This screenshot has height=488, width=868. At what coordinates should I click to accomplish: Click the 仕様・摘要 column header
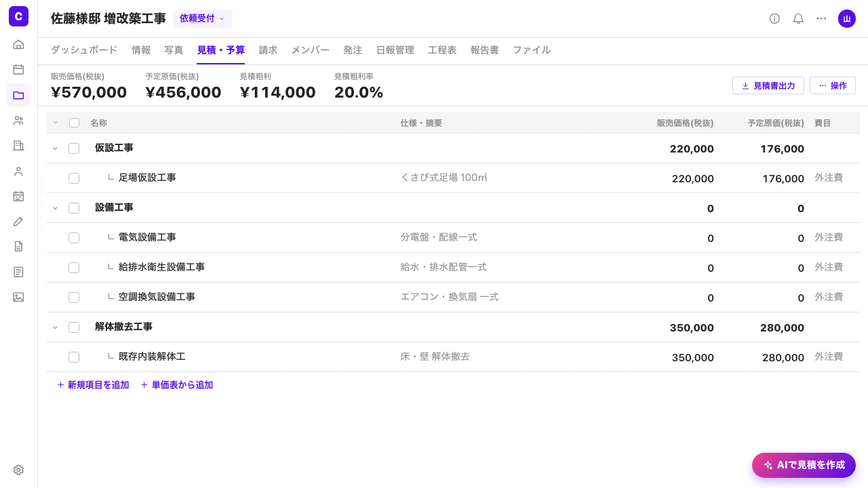[421, 123]
